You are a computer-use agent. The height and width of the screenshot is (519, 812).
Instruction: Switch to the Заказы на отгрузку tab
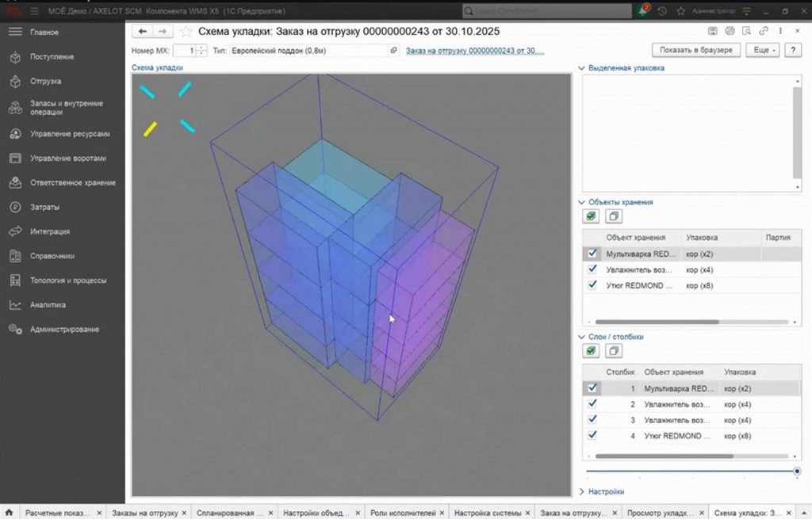click(145, 513)
